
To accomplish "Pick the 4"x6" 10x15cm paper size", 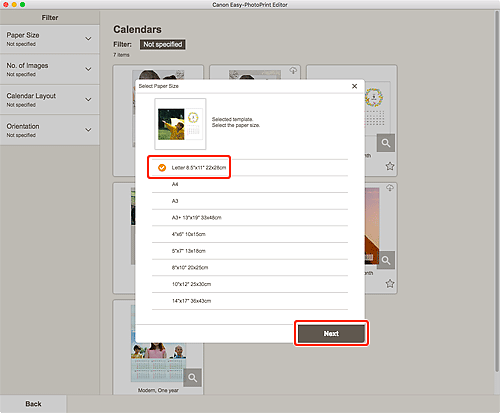I will coord(250,234).
